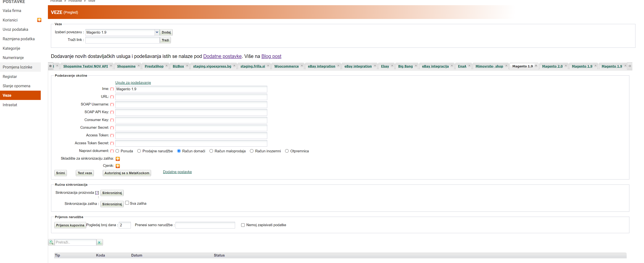This screenshot has height=263, width=644.
Task: Click into the URL input field
Action: [x=191, y=97]
